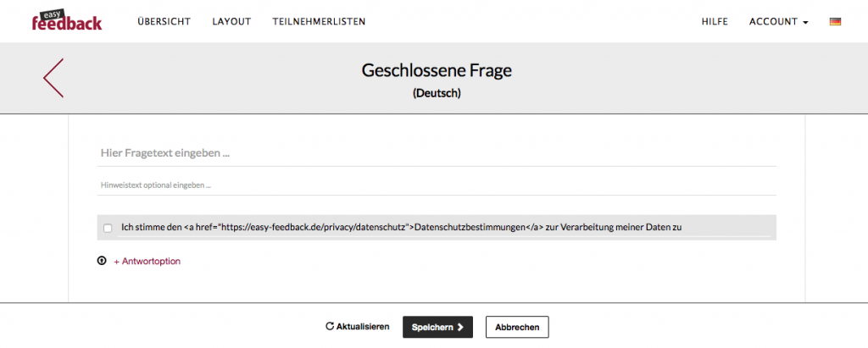
Task: Click the Abbrechen button
Action: pos(517,327)
